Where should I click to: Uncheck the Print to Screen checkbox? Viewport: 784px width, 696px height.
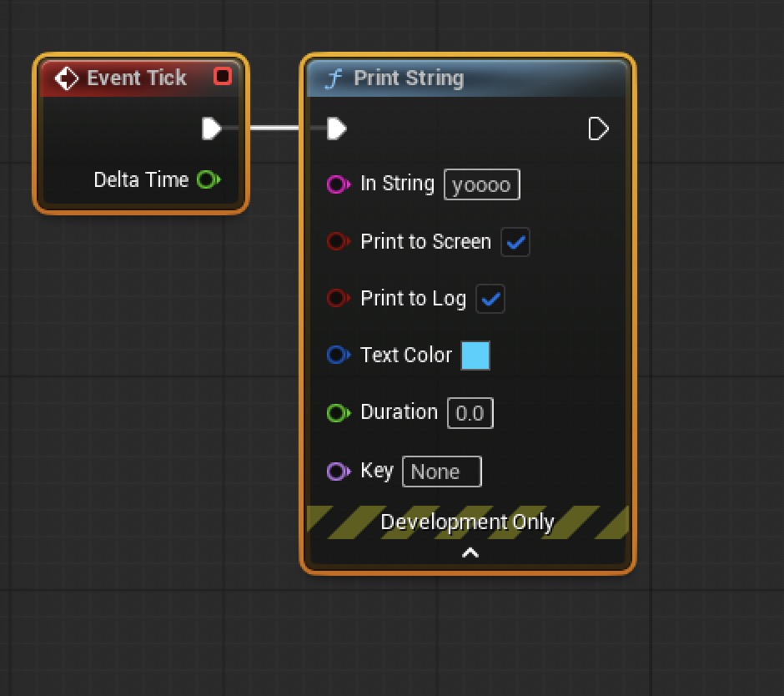[x=515, y=242]
